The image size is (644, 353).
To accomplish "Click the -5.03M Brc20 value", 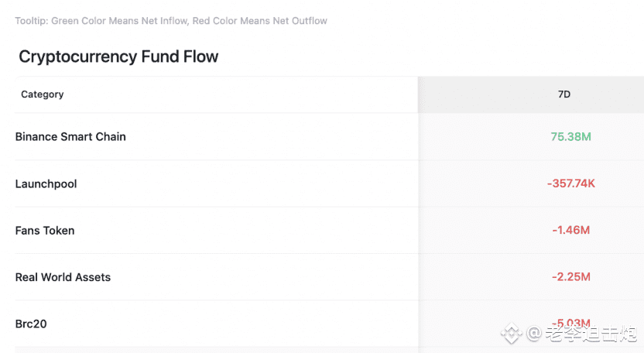I will click(x=571, y=324).
